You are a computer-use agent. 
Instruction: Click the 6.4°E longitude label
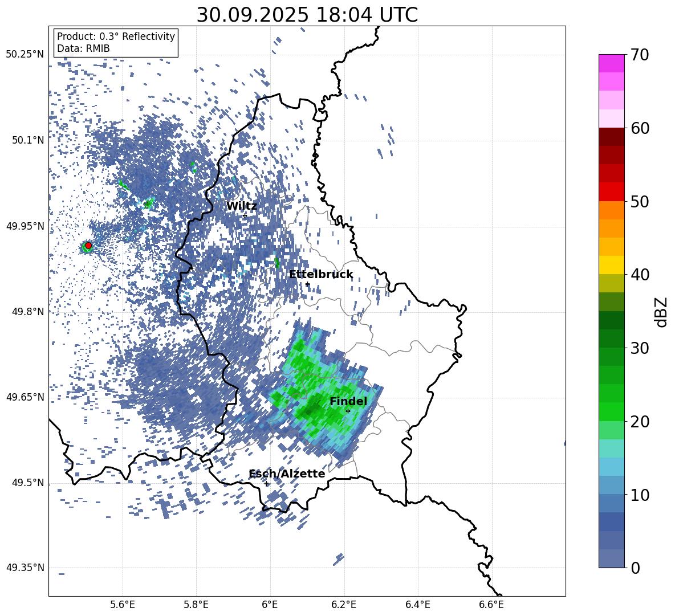[417, 605]
